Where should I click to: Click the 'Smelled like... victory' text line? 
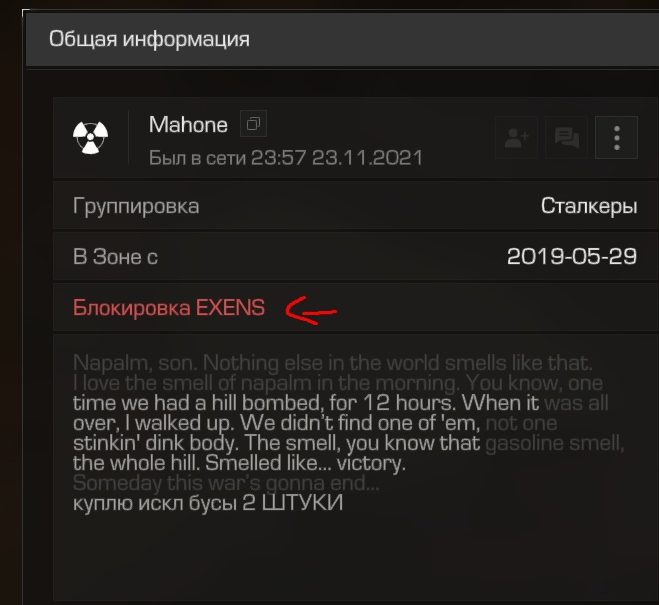(x=239, y=463)
